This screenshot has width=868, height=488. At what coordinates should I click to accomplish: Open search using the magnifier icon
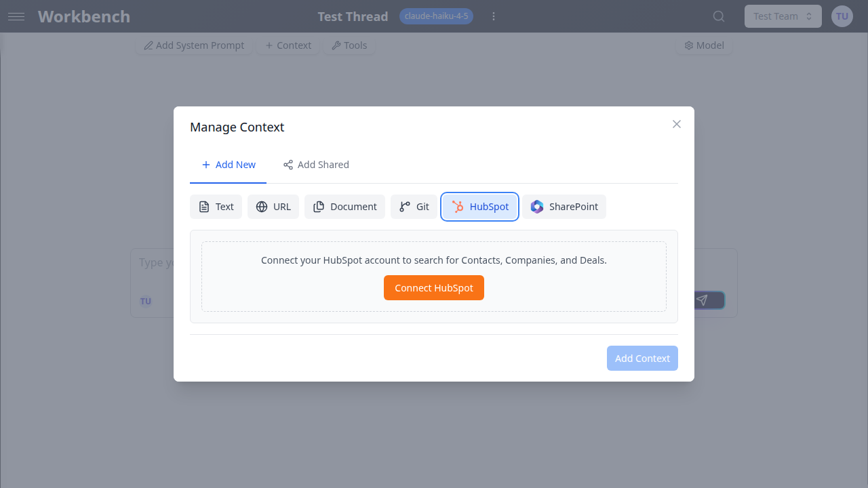718,16
